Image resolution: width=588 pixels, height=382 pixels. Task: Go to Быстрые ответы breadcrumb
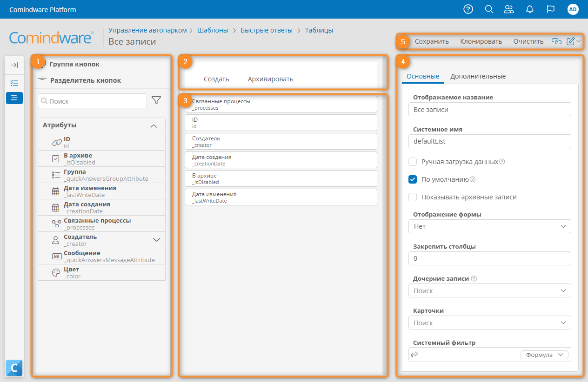[267, 30]
